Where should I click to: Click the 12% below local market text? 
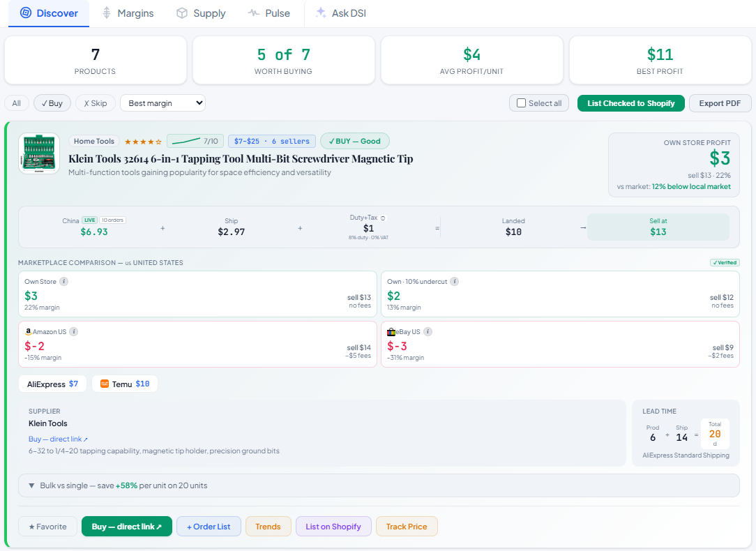(691, 186)
